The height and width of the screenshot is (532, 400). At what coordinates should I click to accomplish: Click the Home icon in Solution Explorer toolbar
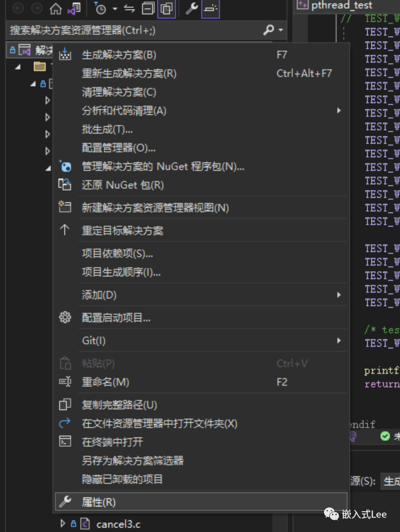55,8
